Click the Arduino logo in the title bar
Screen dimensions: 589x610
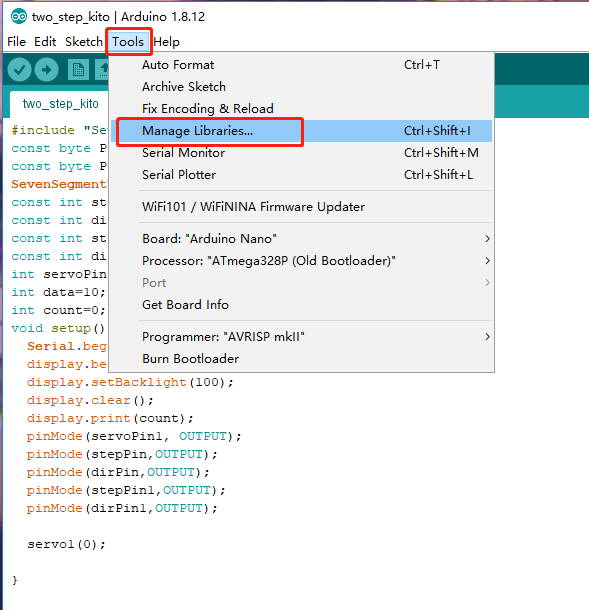pyautogui.click(x=19, y=17)
